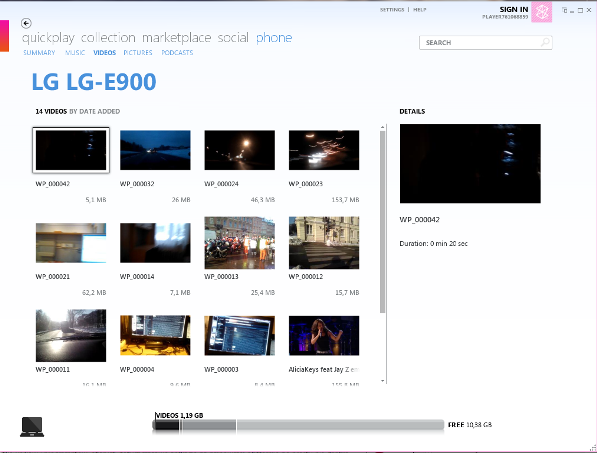
Task: Click the middle gray storage bar segment
Action: 209,425
